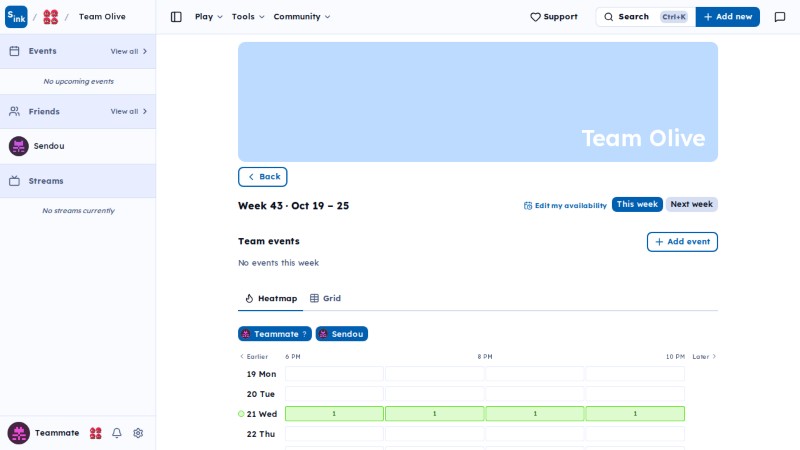Open the sendou.ink logo home
This screenshot has width=800, height=450.
tap(16, 17)
